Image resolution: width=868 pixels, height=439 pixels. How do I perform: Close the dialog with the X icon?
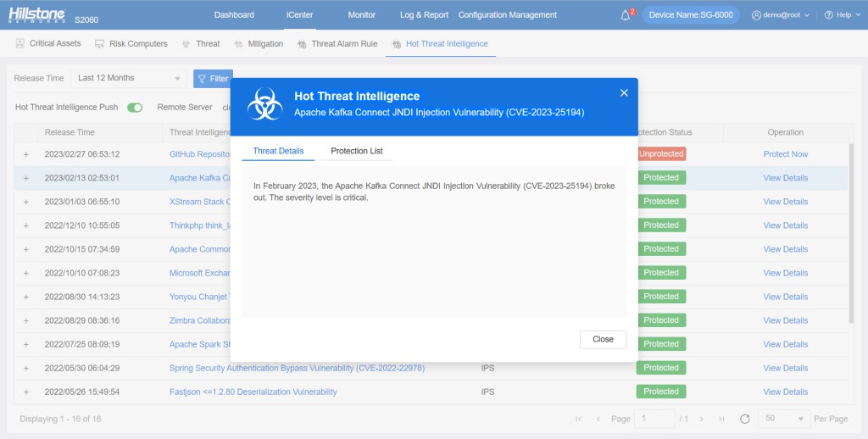[624, 93]
